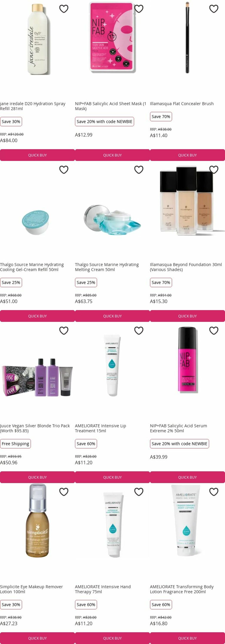Open Thalgo Source Marine Melting Cream title
This screenshot has height=644, width=225.
(107, 267)
